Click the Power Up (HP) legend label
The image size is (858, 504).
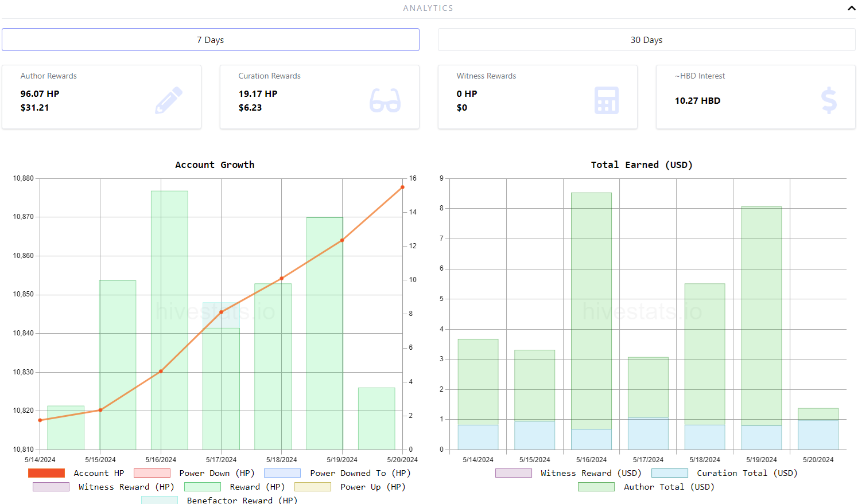coord(373,487)
